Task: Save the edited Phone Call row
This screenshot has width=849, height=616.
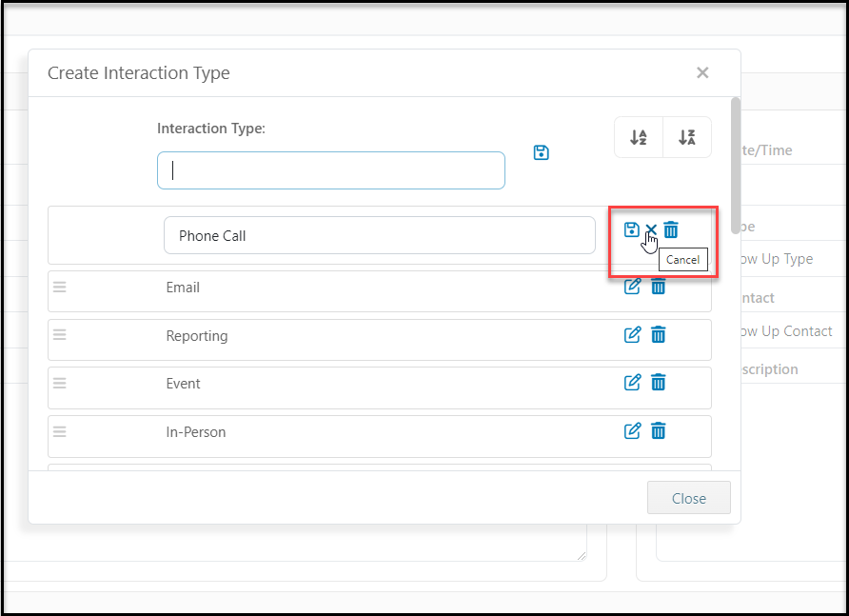Action: [631, 229]
